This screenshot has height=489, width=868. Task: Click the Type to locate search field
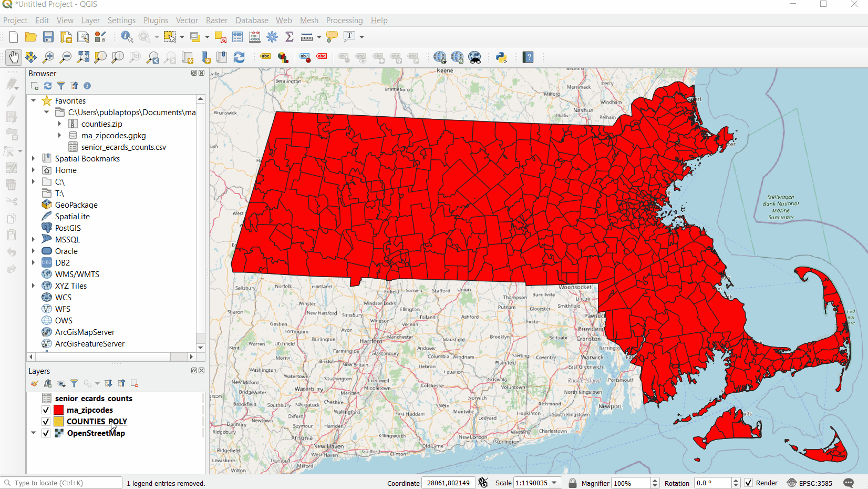tap(62, 483)
